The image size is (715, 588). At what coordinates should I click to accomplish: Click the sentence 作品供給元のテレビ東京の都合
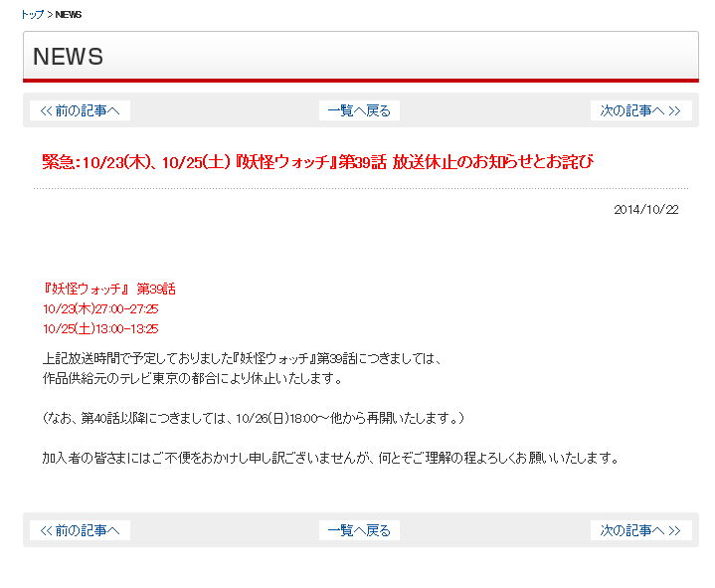pyautogui.click(x=193, y=379)
